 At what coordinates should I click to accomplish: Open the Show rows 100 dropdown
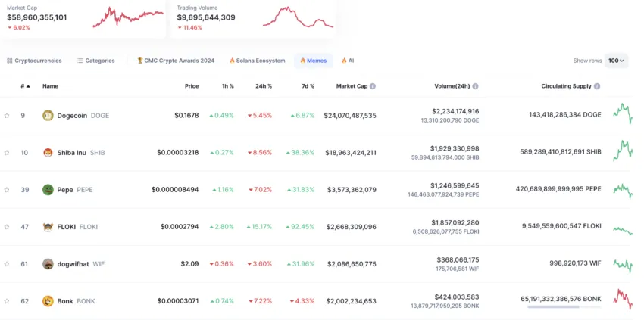tap(616, 61)
